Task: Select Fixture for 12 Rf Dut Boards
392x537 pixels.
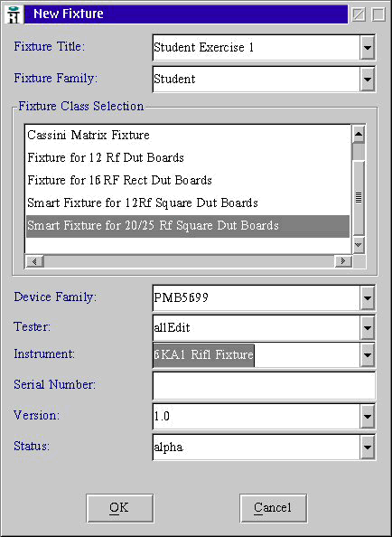Action: pyautogui.click(x=188, y=157)
